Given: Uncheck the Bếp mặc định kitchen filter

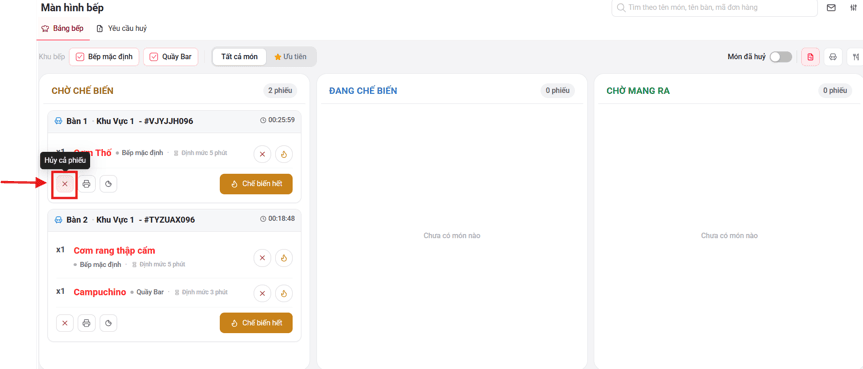Looking at the screenshot, I should click(104, 57).
